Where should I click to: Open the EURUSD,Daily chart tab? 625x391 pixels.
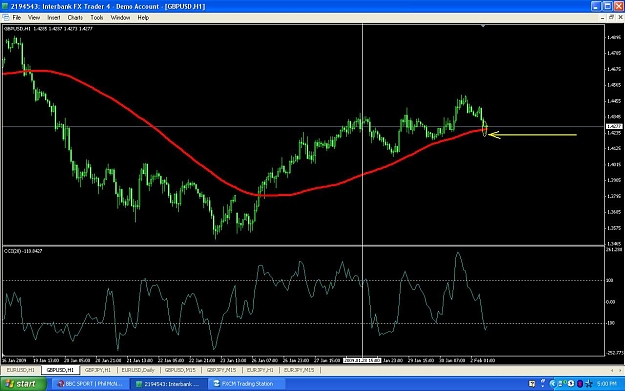point(138,370)
